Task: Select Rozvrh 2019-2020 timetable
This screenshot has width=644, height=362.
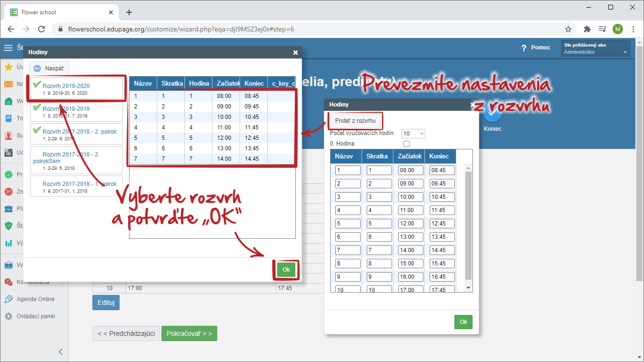Action: click(x=66, y=86)
